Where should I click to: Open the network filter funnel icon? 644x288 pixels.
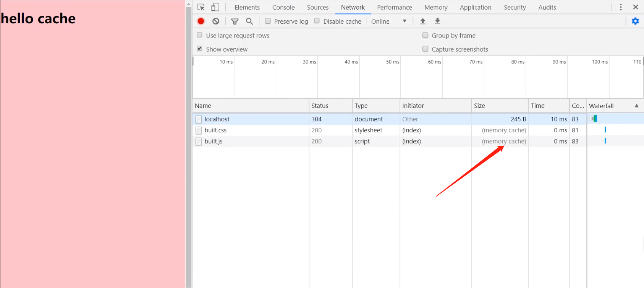[x=235, y=21]
